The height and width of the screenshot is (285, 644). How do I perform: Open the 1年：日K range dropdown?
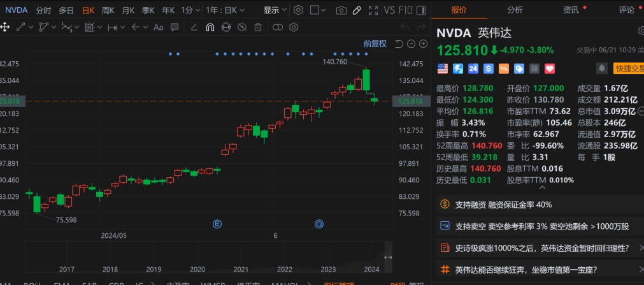point(225,10)
